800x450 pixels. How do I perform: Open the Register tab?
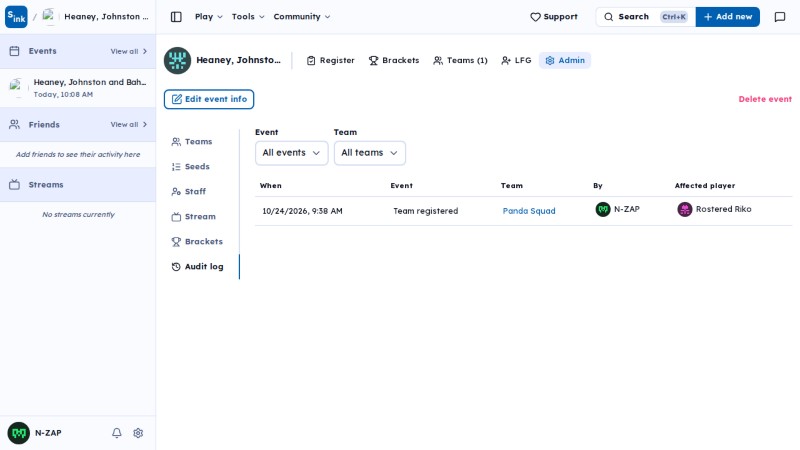pos(331,60)
